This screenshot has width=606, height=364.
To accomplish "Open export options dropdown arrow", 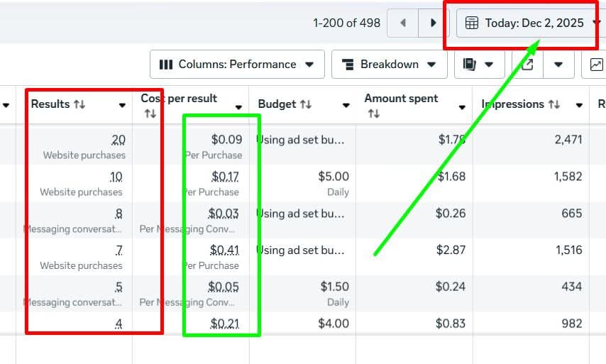I will 559,65.
